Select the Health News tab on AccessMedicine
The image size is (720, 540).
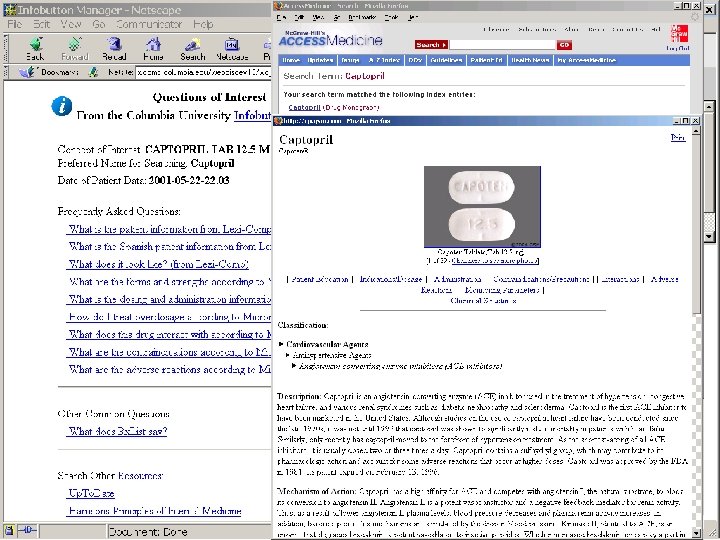[x=530, y=60]
